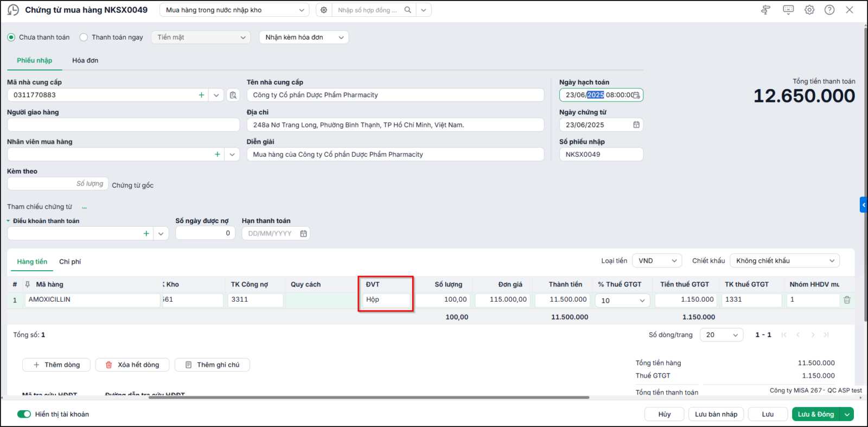Select the Chưa thanh toán radio button
Screen dimensions: 868x427
pos(11,37)
